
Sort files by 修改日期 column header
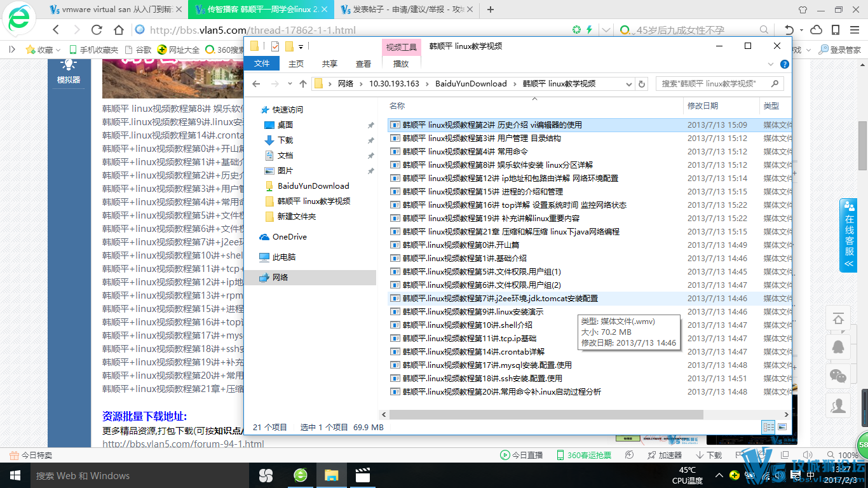pyautogui.click(x=703, y=106)
